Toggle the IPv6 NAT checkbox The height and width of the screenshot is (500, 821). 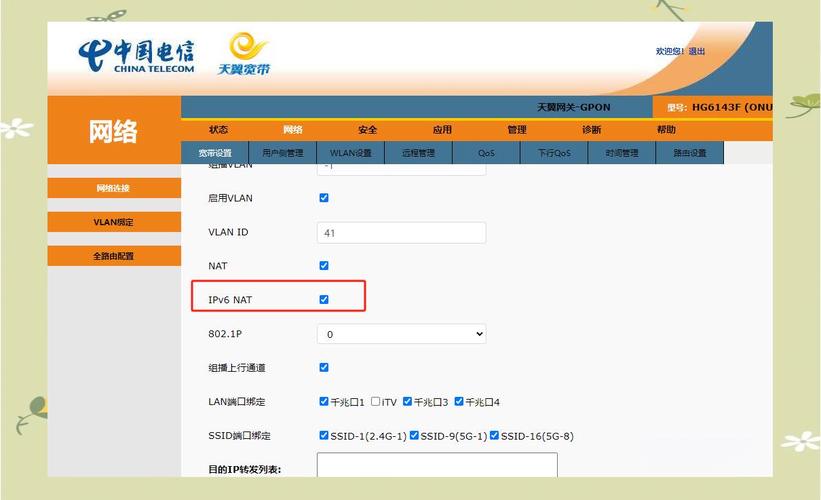tap(323, 299)
